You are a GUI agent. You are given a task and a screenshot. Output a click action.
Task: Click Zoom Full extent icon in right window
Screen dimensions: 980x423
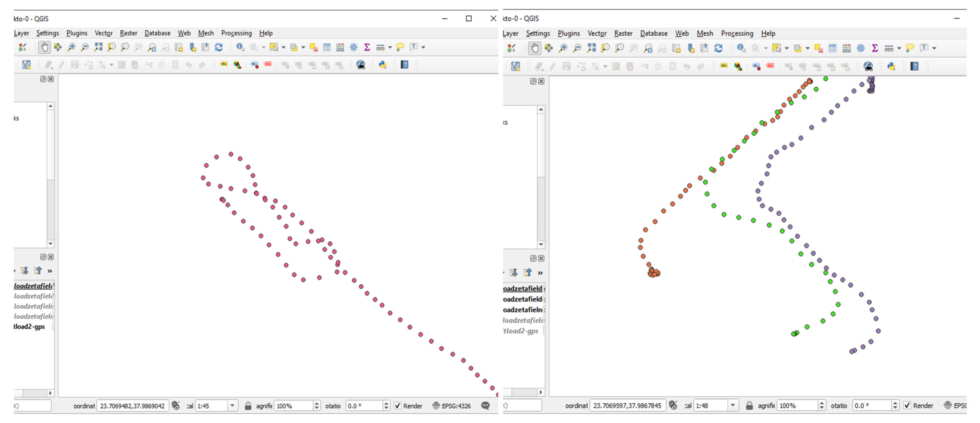pos(591,48)
